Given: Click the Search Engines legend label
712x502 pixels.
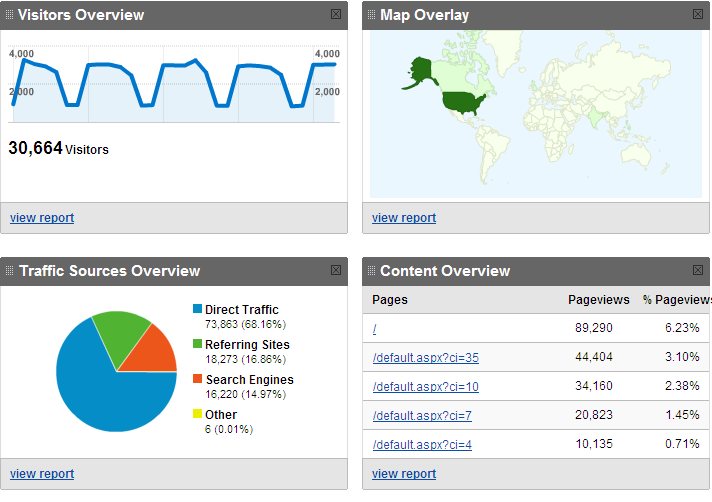Looking at the screenshot, I should (x=249, y=379).
